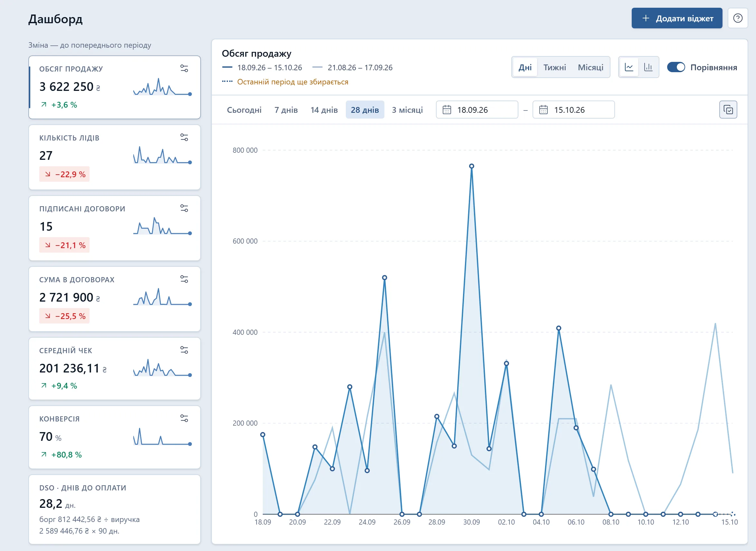
Task: Toggle the Порівняння comparison switch
Action: point(676,67)
